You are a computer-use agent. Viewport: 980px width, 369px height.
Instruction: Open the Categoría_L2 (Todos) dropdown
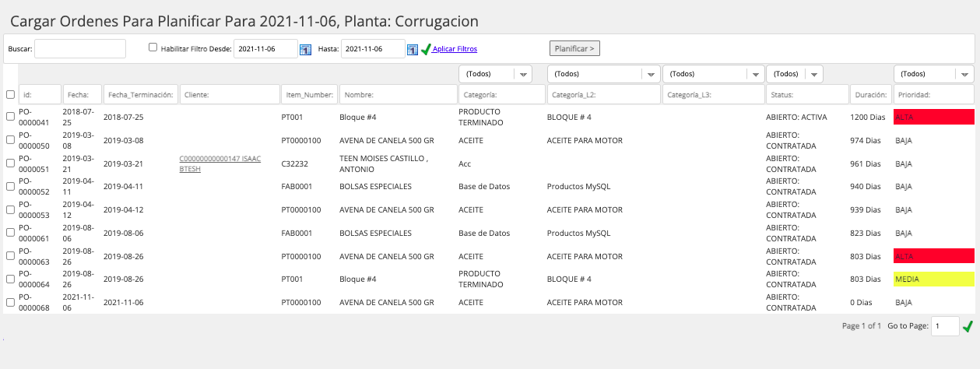pos(603,74)
